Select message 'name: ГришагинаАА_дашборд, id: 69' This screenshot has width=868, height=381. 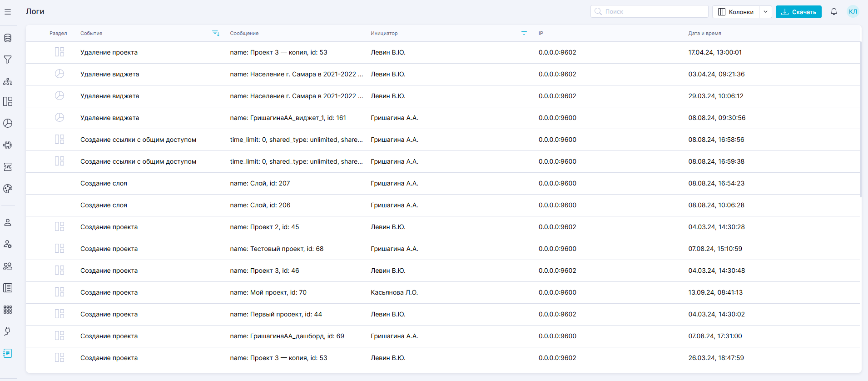coord(287,336)
